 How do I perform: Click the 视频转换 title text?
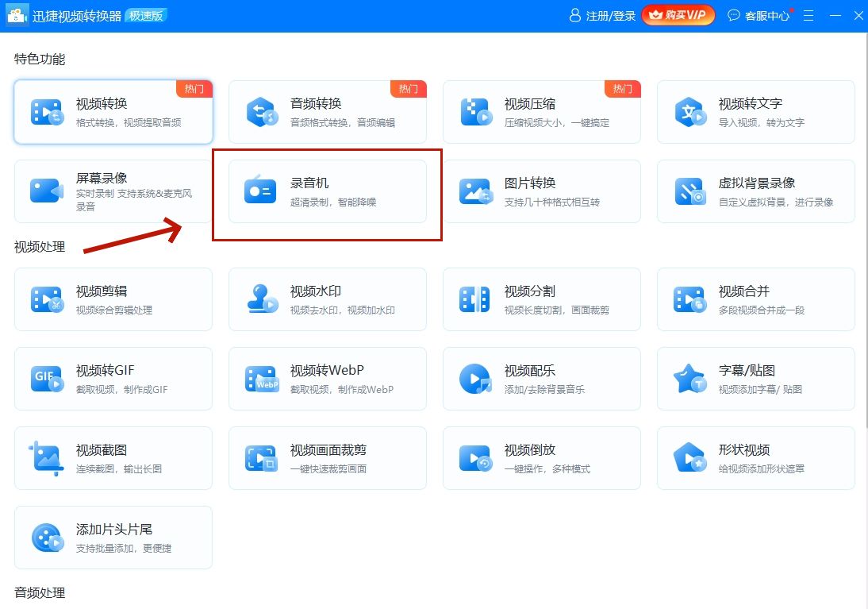102,104
